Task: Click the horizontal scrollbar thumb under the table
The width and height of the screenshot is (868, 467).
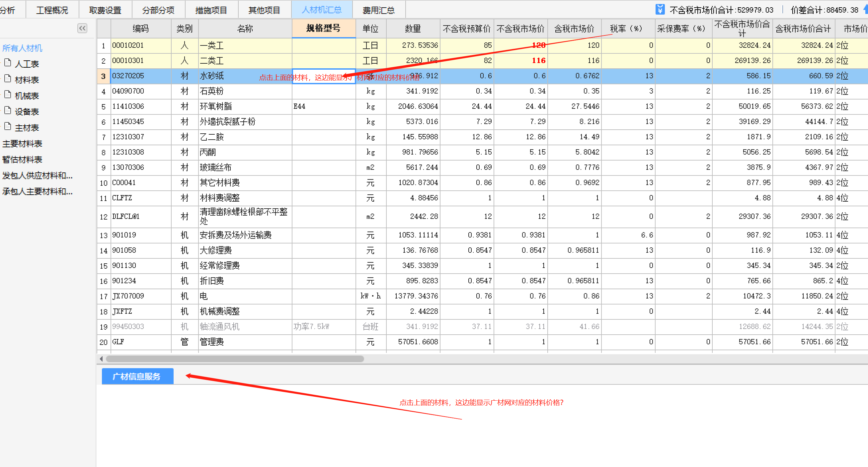Action: (235, 359)
